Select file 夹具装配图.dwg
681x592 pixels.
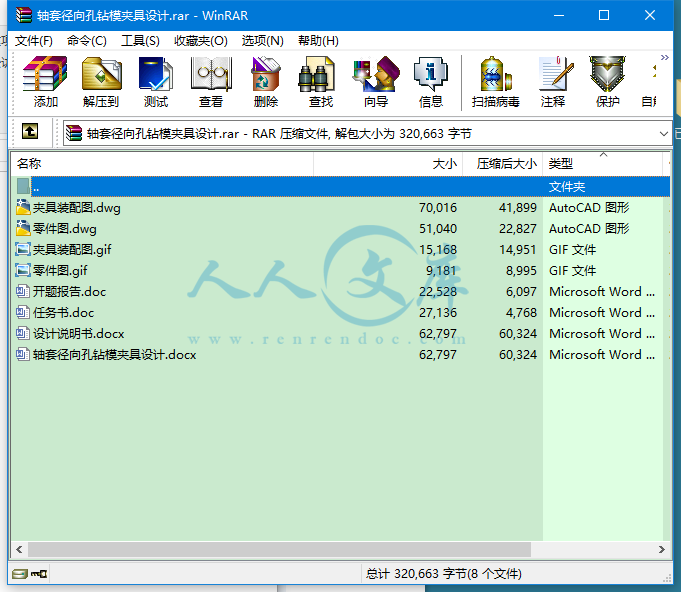click(x=341, y=208)
